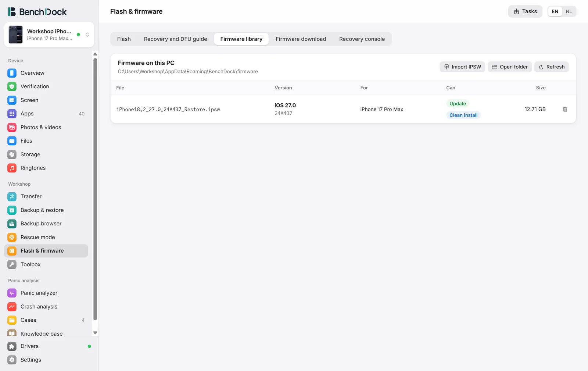Click the Rescue mode lifebuoy icon

[12, 237]
